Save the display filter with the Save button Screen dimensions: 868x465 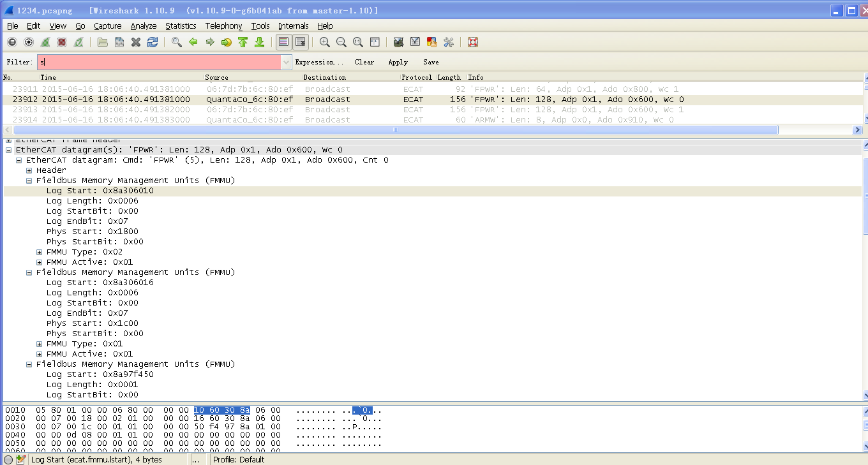[431, 62]
